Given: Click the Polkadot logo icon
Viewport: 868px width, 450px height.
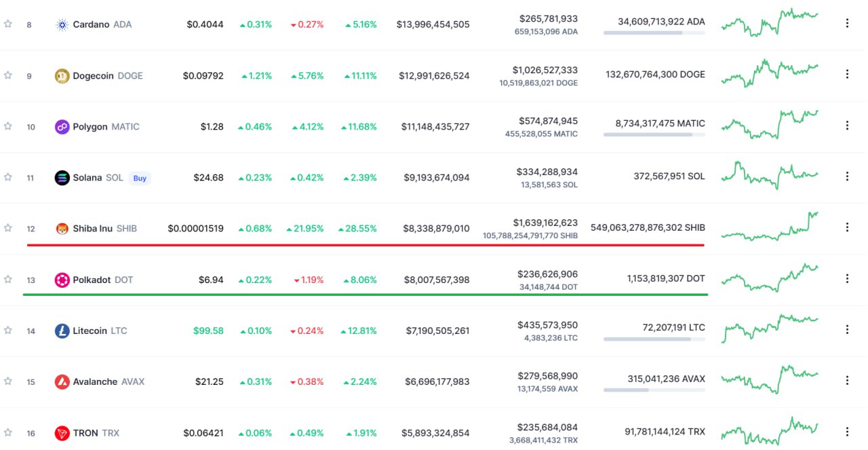Looking at the screenshot, I should pos(62,280).
